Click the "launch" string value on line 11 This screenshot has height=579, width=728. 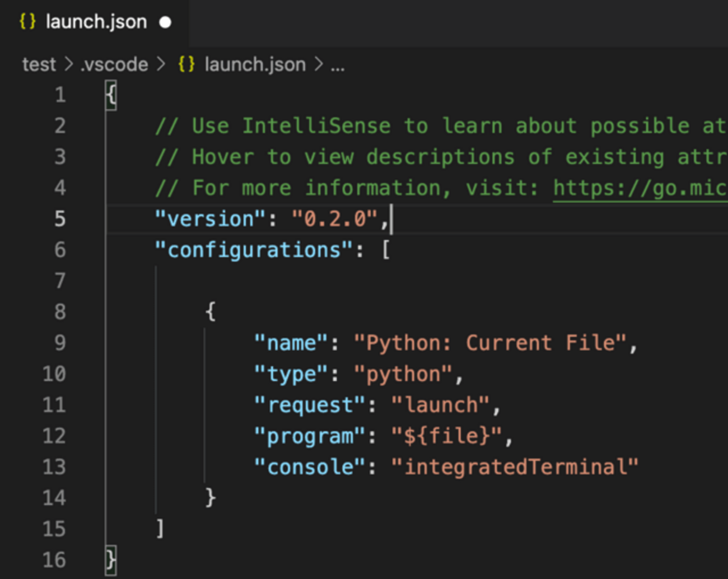[441, 405]
